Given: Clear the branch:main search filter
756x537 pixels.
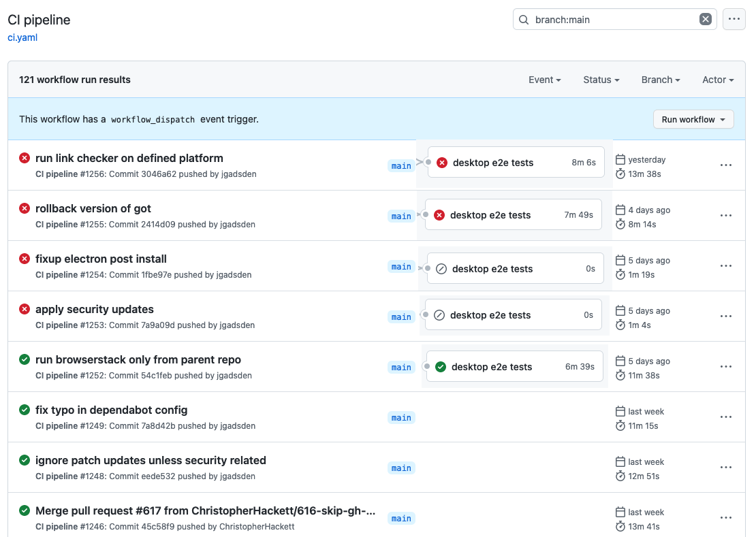Looking at the screenshot, I should click(x=705, y=19).
